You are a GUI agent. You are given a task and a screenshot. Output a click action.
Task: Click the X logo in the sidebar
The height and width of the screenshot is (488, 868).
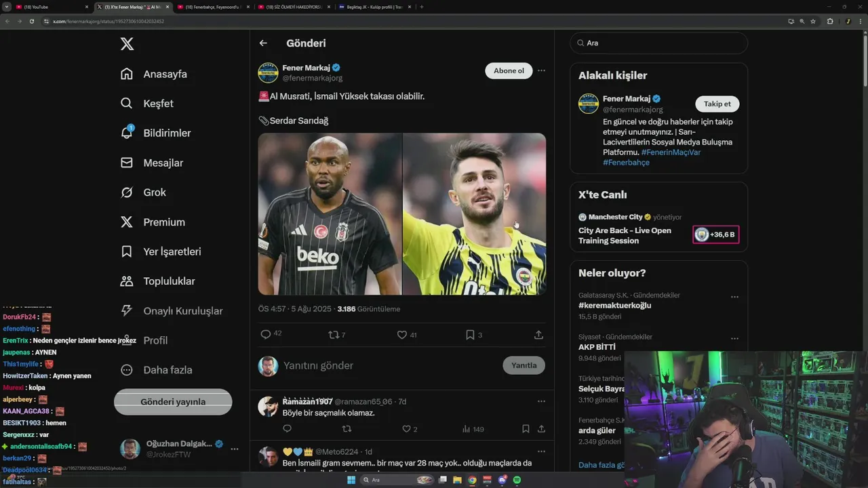pos(127,44)
